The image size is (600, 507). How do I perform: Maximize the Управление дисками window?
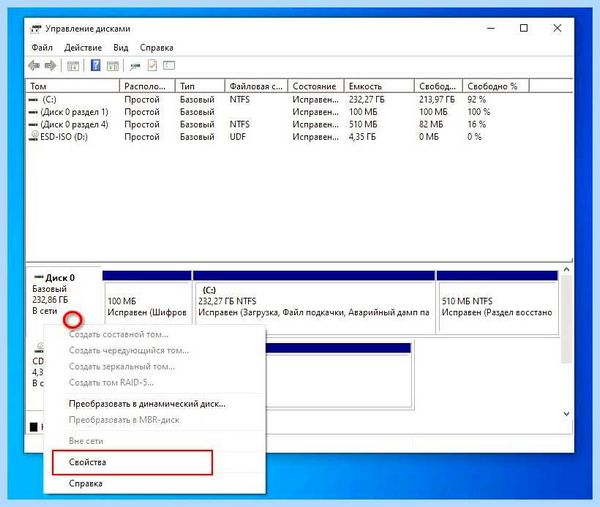click(523, 28)
